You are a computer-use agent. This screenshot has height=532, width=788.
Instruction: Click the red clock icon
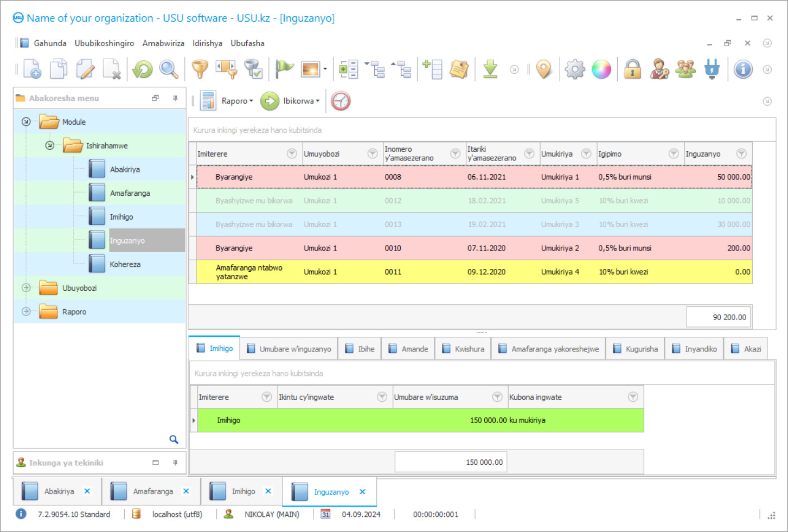click(341, 101)
